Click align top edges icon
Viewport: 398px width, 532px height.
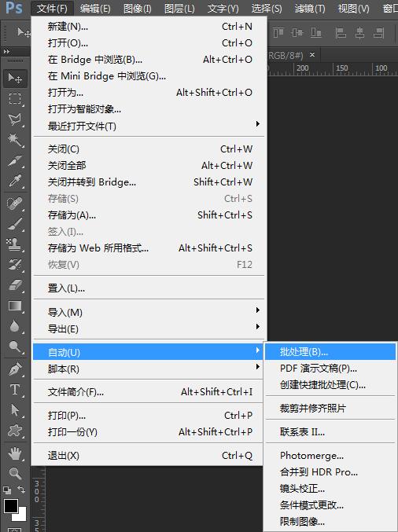[x=278, y=33]
